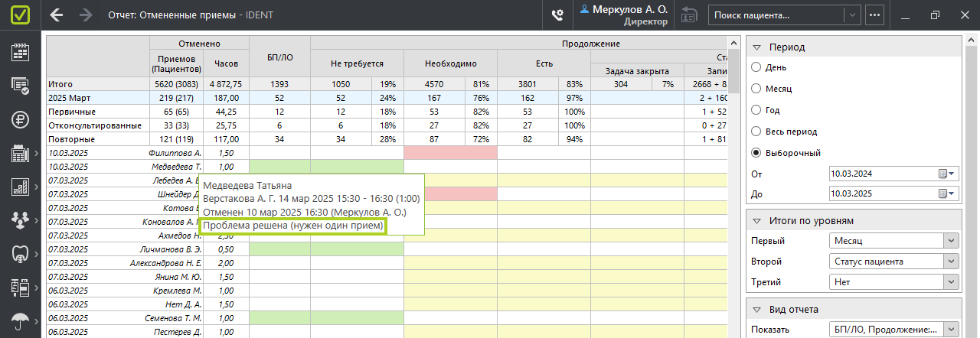Screen dimensions: 980x338
Task: Go back with the left arrow
Action: pyautogui.click(x=57, y=15)
